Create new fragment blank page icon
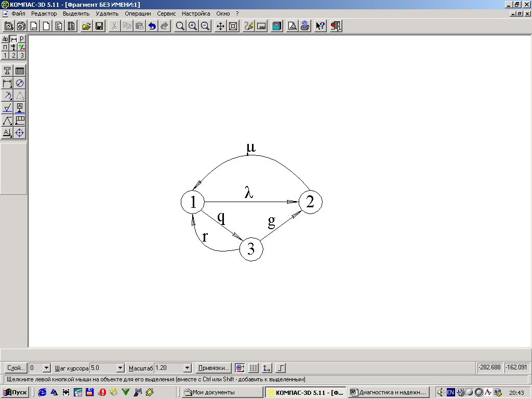Viewport: 532px width, 399px height. tap(46, 26)
